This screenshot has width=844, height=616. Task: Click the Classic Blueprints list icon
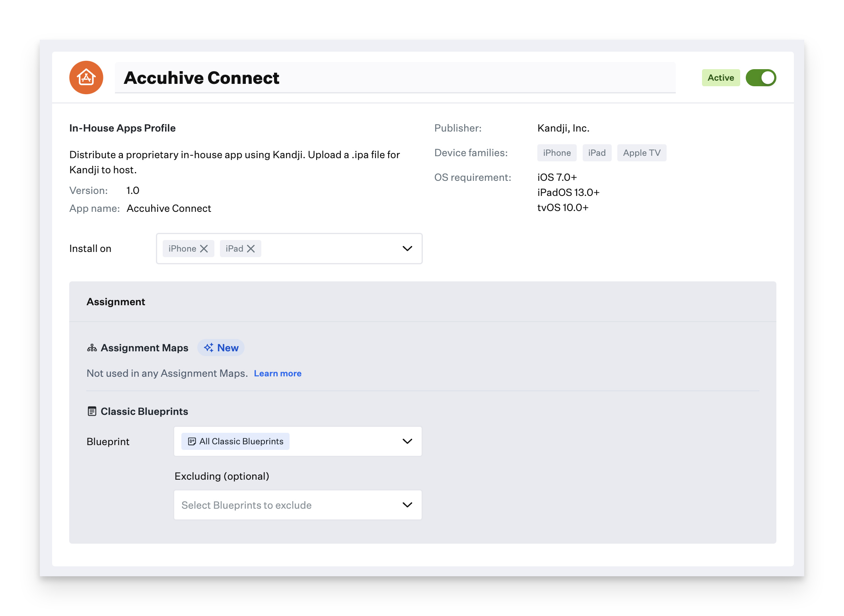click(x=92, y=411)
